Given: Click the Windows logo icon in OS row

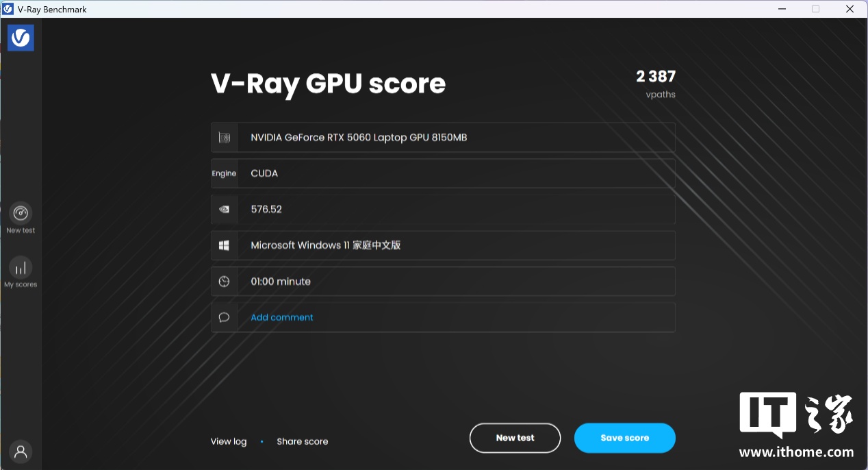Looking at the screenshot, I should (224, 245).
